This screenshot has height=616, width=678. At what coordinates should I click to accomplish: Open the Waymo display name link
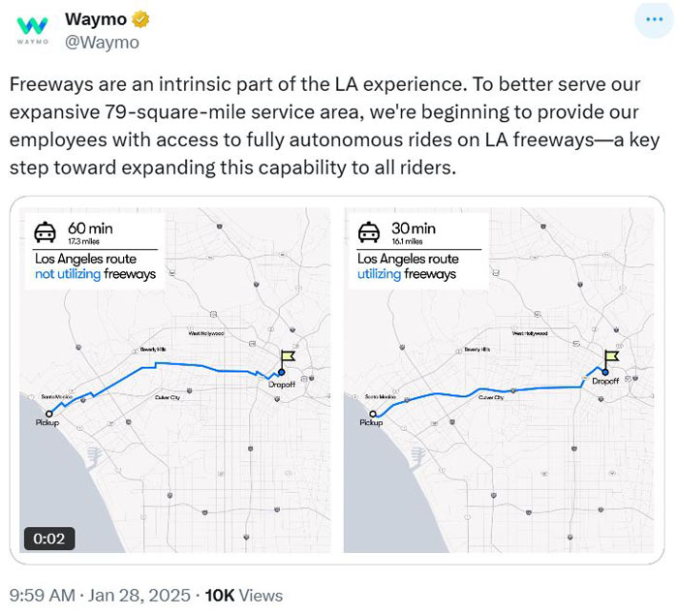(x=96, y=19)
